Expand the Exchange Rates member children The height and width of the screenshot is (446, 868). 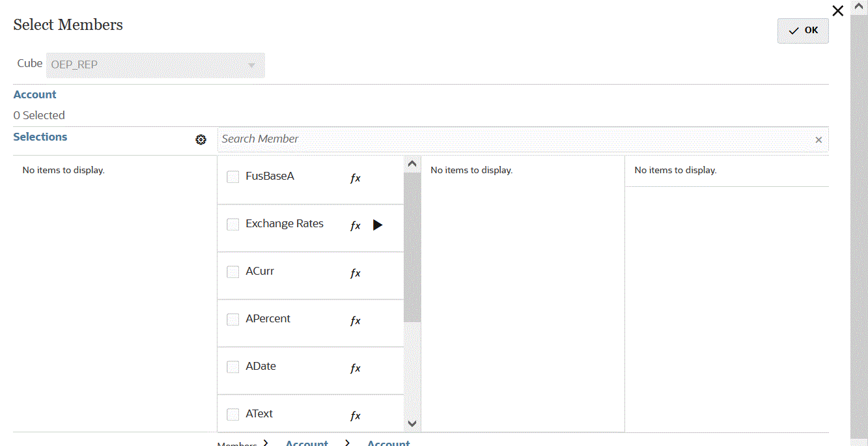[378, 225]
